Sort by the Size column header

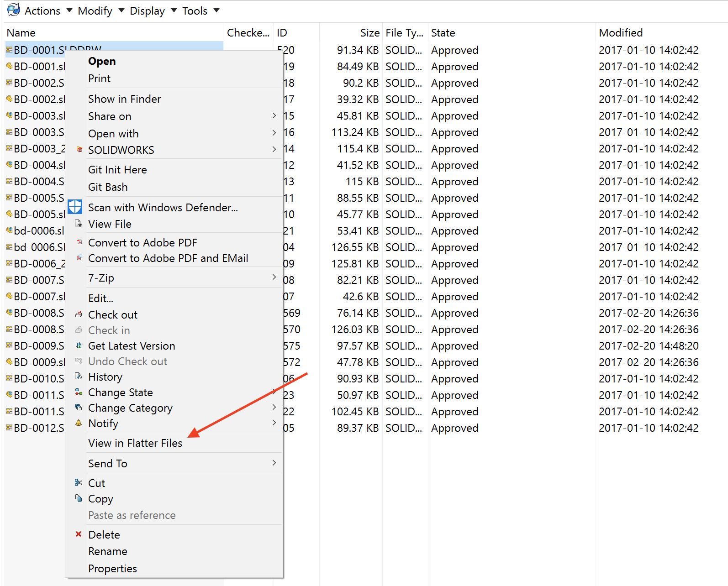370,33
